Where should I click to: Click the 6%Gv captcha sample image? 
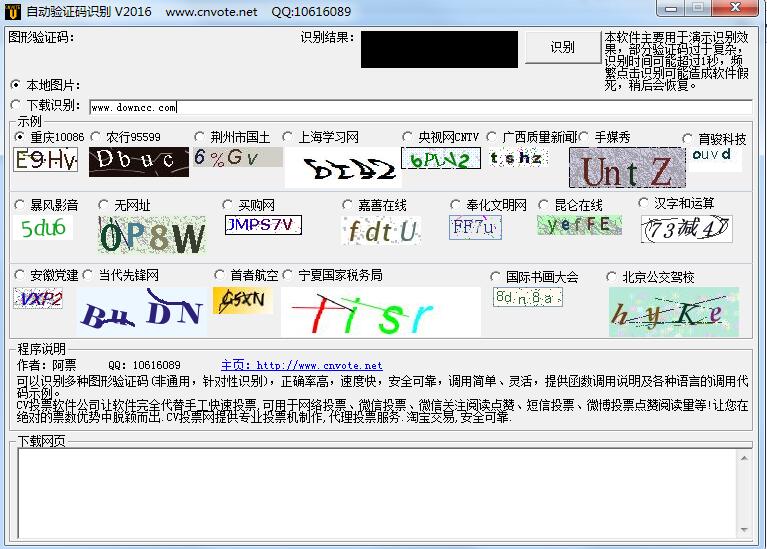tap(238, 157)
